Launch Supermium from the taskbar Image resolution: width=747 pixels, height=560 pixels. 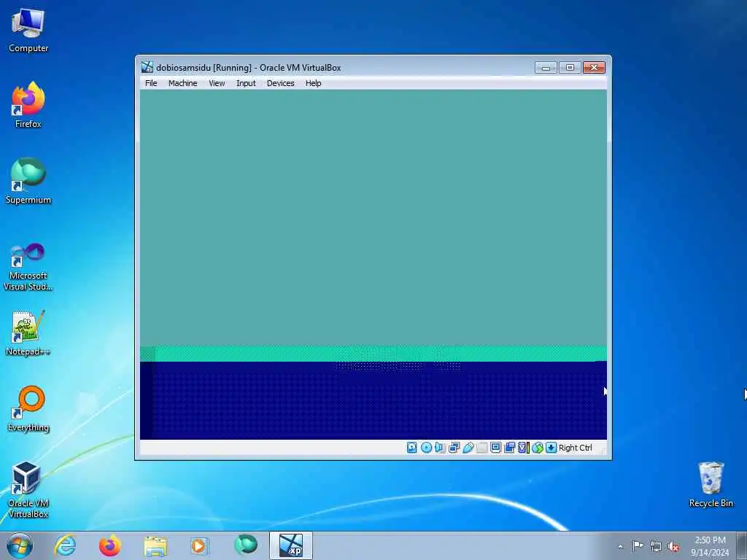[245, 545]
